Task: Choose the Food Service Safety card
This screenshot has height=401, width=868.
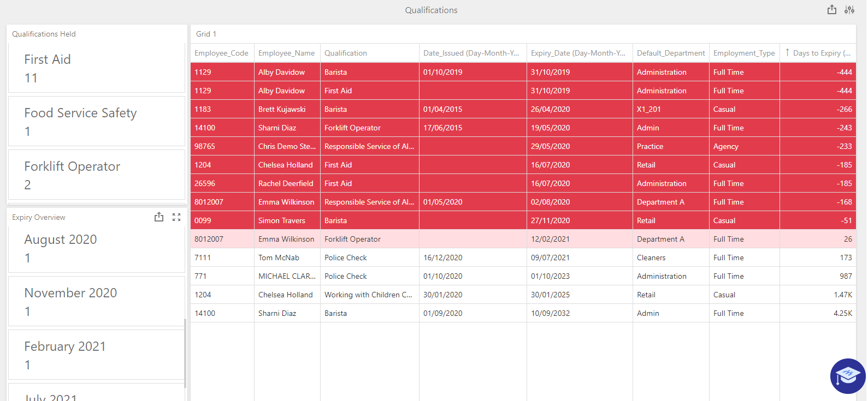Action: [97, 122]
